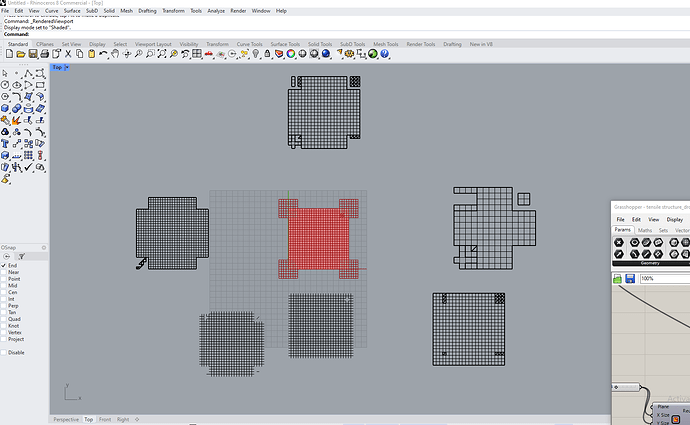Save the model with the floppy disk icon
Viewport: 690px width, 425px height.
[33, 54]
